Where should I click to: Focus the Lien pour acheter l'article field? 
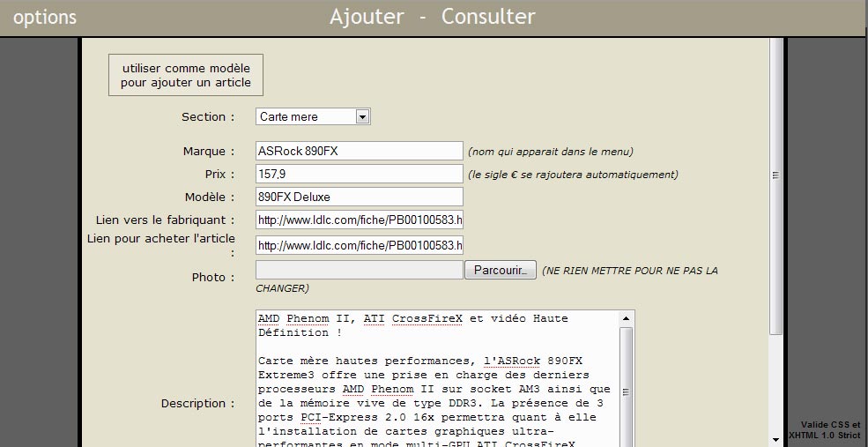359,245
